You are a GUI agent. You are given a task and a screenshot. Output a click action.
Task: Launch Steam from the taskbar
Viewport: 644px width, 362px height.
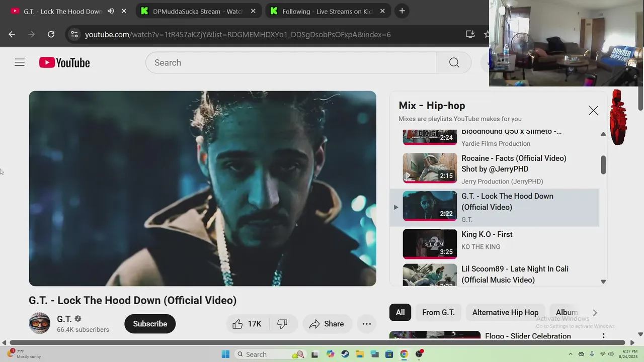345,354
